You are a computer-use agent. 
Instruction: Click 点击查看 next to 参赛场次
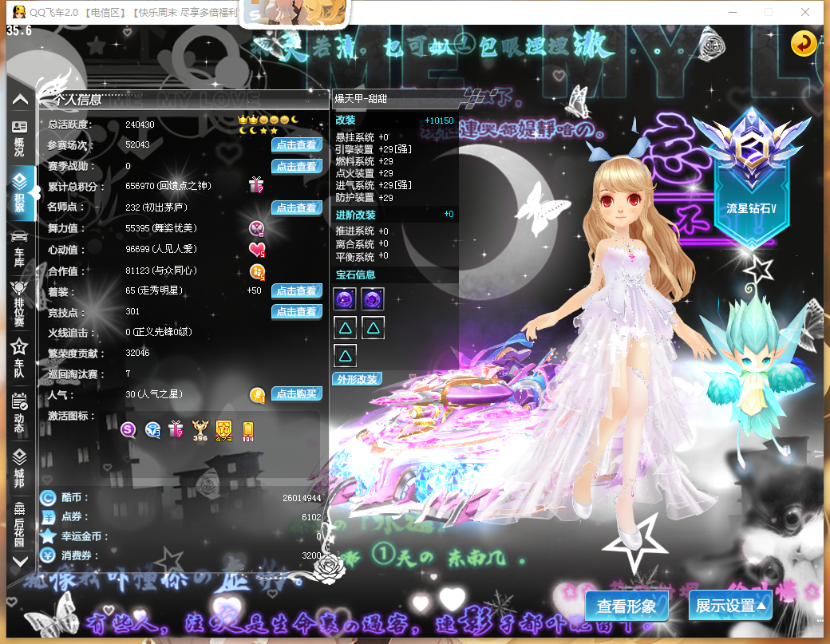click(297, 144)
